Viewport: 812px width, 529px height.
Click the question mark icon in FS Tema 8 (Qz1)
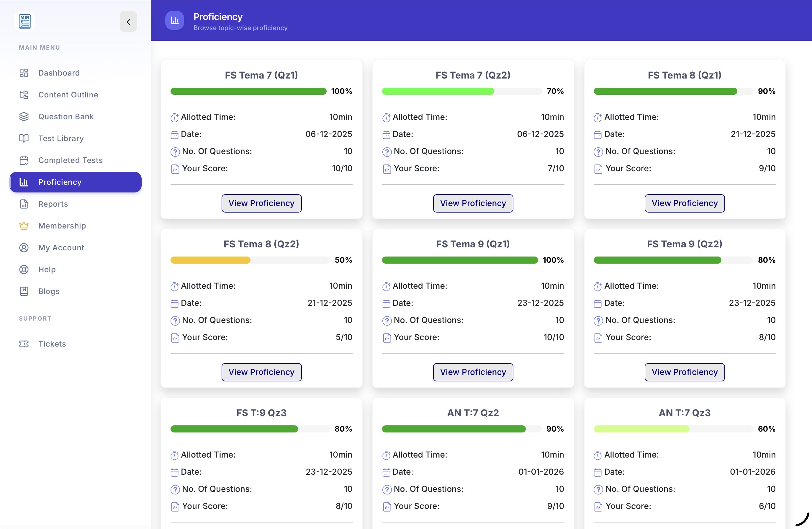click(x=598, y=152)
